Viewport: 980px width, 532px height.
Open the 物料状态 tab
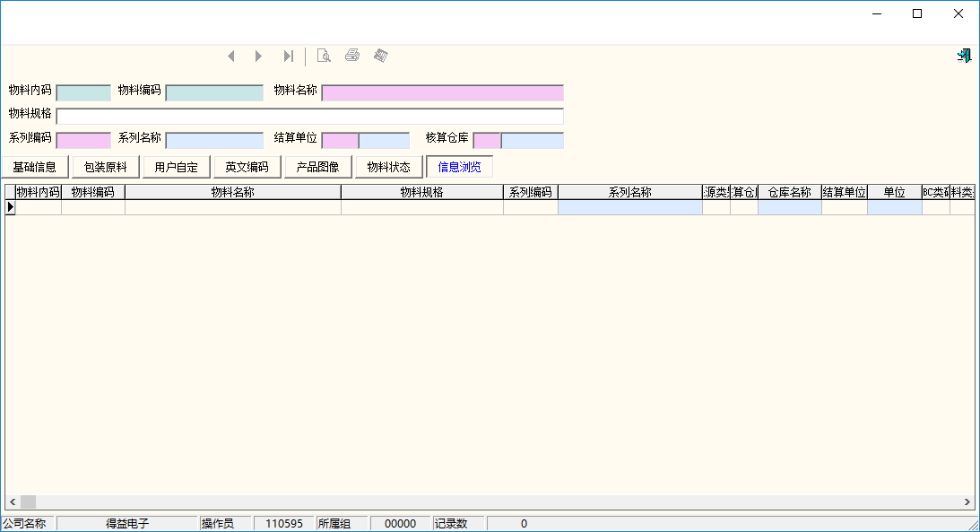coord(389,167)
